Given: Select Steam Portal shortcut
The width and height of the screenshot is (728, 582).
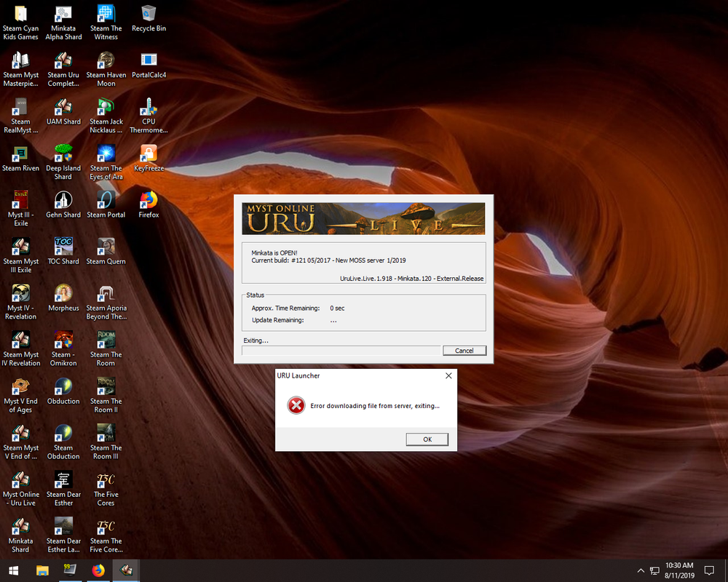Looking at the screenshot, I should coord(106,205).
